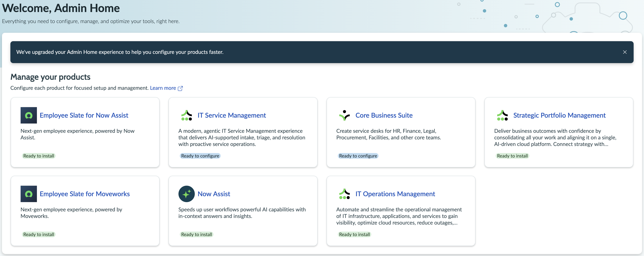Image resolution: width=644 pixels, height=256 pixels.
Task: Click Ready to install badge on IT Operations Management
Action: 354,234
